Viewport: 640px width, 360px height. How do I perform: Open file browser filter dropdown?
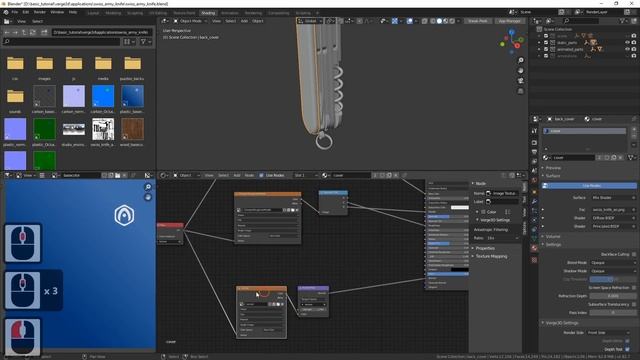pos(146,41)
